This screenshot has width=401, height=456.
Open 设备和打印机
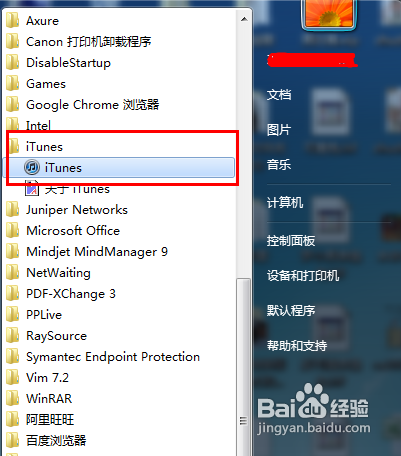303,275
